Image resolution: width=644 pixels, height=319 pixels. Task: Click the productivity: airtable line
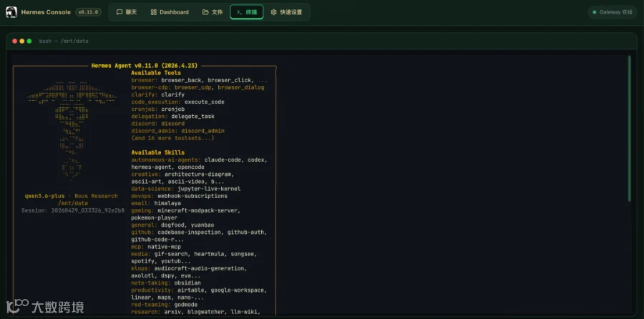coord(199,290)
